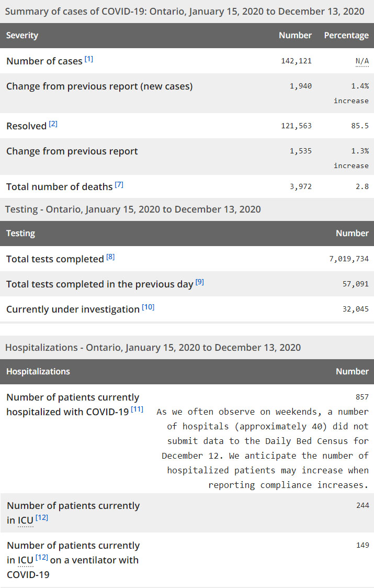The image size is (374, 588).
Task: Open footnote 2 next to Resolved
Action: point(53,124)
